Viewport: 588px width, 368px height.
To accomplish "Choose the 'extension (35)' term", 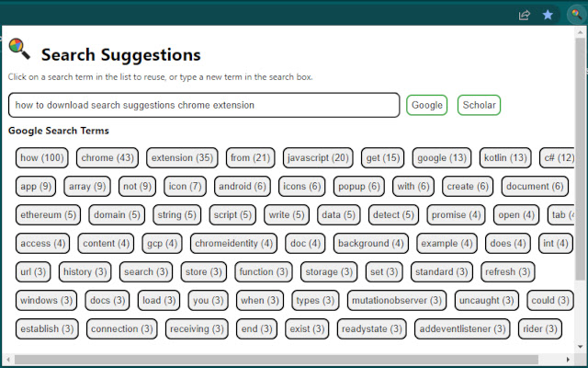I will tap(182, 157).
